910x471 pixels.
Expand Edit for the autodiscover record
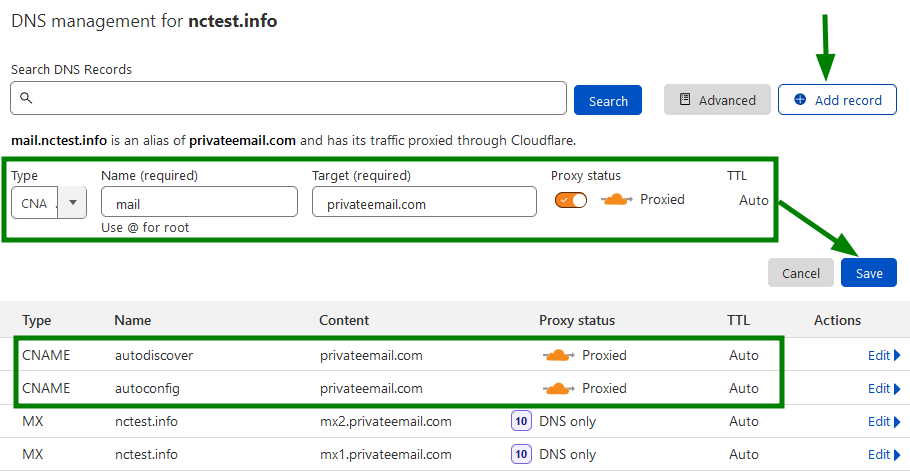click(x=884, y=355)
